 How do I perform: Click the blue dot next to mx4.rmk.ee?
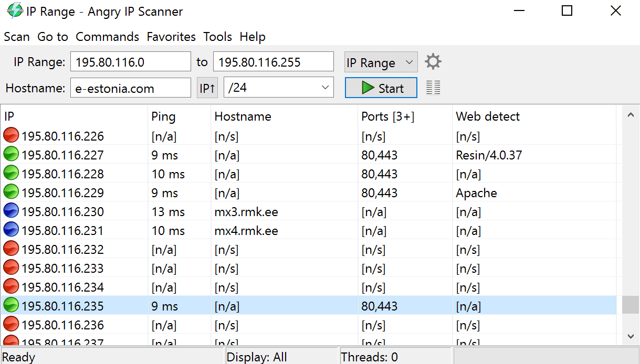pyautogui.click(x=11, y=230)
